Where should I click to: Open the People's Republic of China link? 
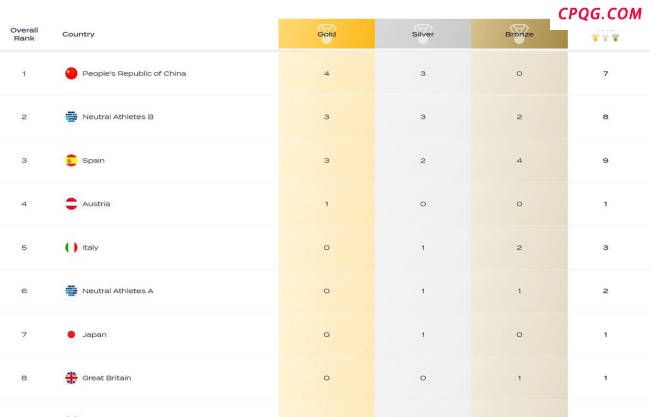click(134, 73)
